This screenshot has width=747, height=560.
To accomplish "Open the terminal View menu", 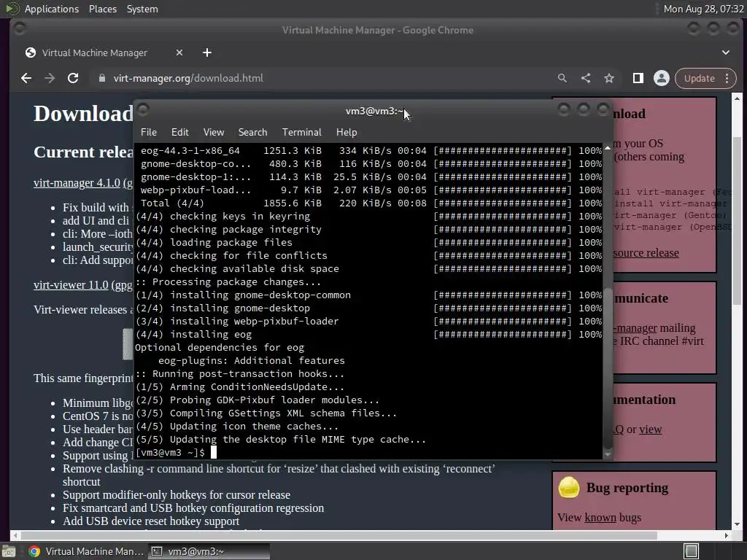I will pyautogui.click(x=214, y=133).
